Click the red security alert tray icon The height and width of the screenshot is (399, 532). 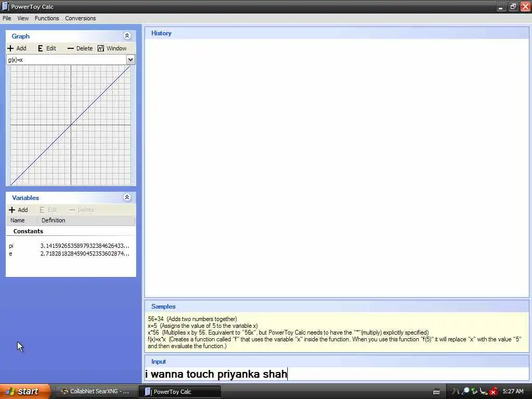coord(494,392)
